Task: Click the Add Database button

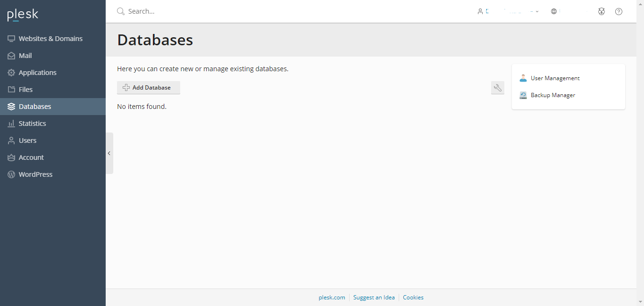Action: (149, 88)
